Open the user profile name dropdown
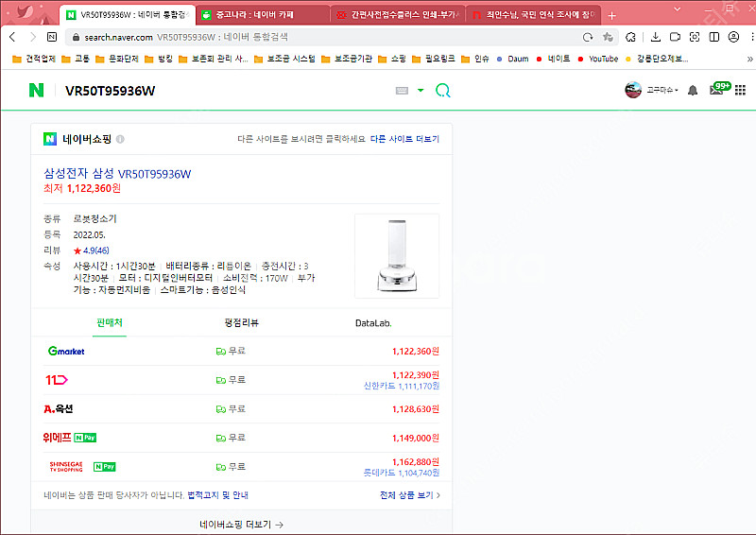 (x=662, y=90)
